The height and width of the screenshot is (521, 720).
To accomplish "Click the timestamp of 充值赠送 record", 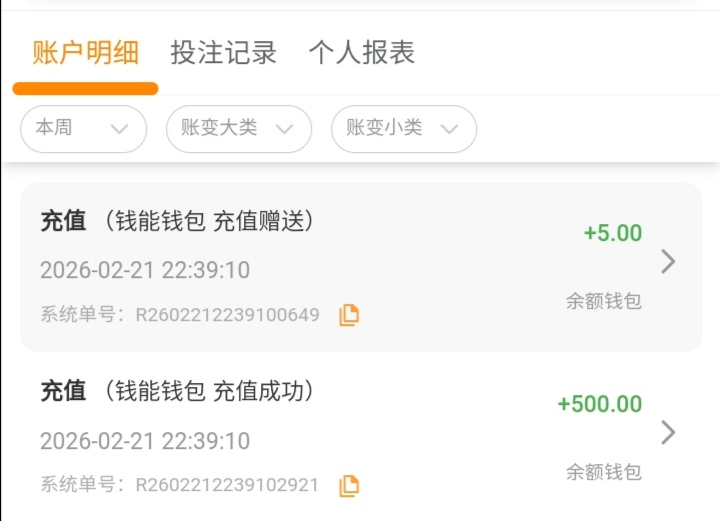I will 145,270.
